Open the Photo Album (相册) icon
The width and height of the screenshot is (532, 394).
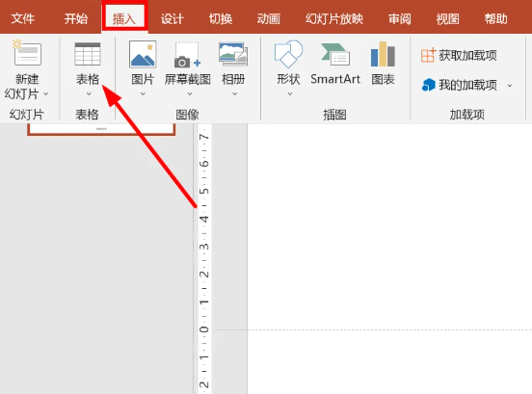point(233,54)
